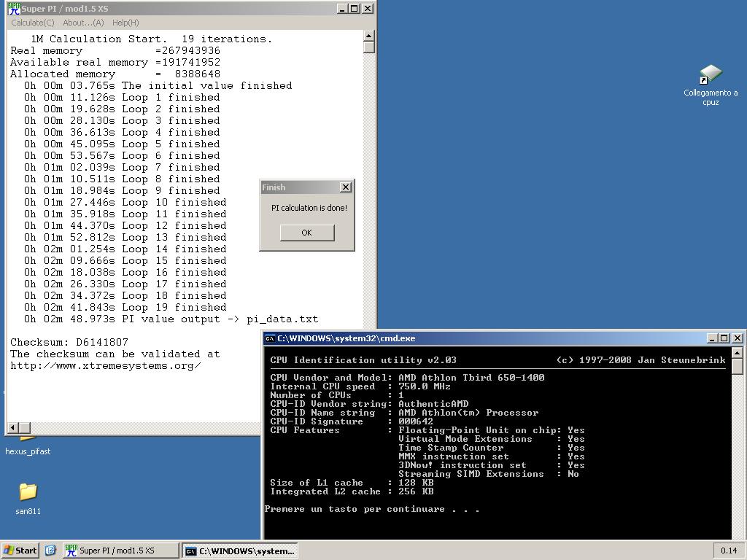Click 'Streaming SIMD Extensions : No' line
The width and height of the screenshot is (747, 560).
point(489,474)
